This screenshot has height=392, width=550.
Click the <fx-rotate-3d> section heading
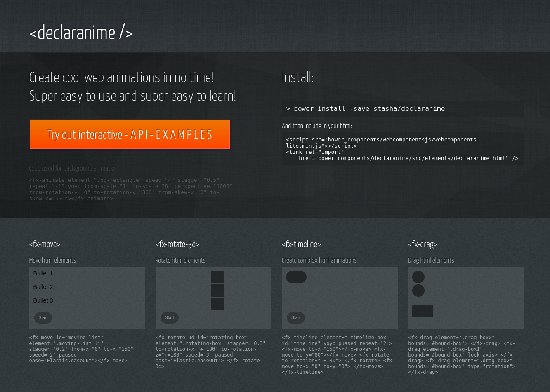[x=177, y=244]
